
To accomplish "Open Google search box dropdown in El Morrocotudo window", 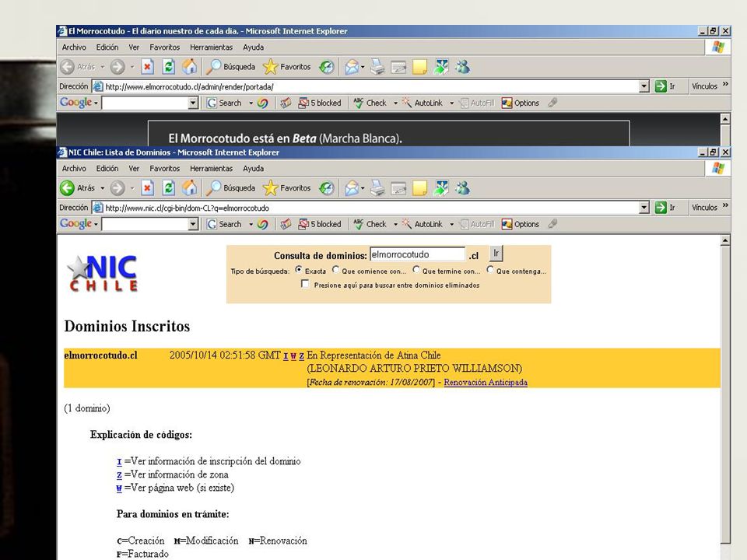I will click(193, 103).
